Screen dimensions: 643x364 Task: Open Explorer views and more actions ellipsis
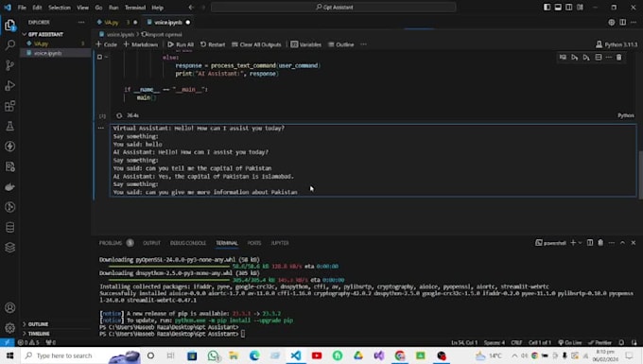point(81,22)
